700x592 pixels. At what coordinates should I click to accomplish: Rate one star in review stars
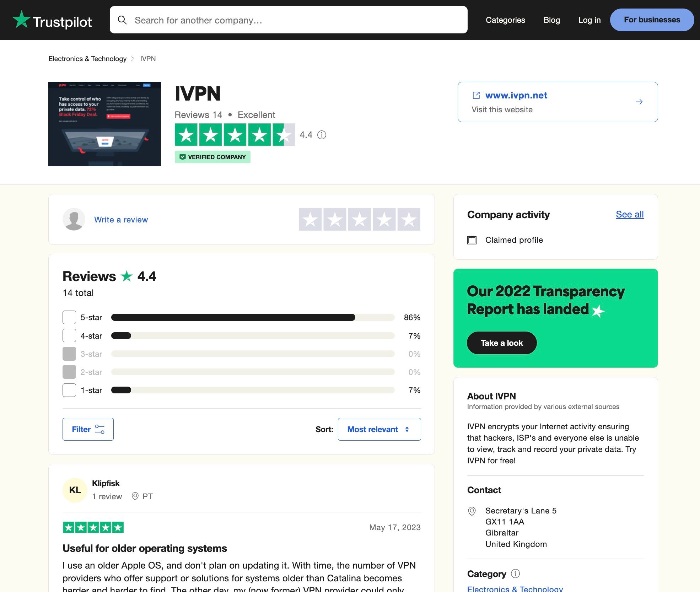[x=310, y=219]
